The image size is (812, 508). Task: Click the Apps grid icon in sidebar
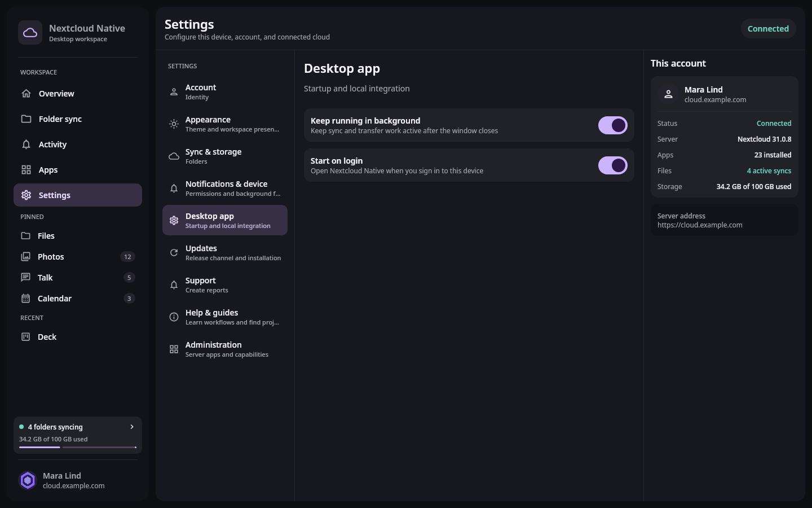point(26,170)
